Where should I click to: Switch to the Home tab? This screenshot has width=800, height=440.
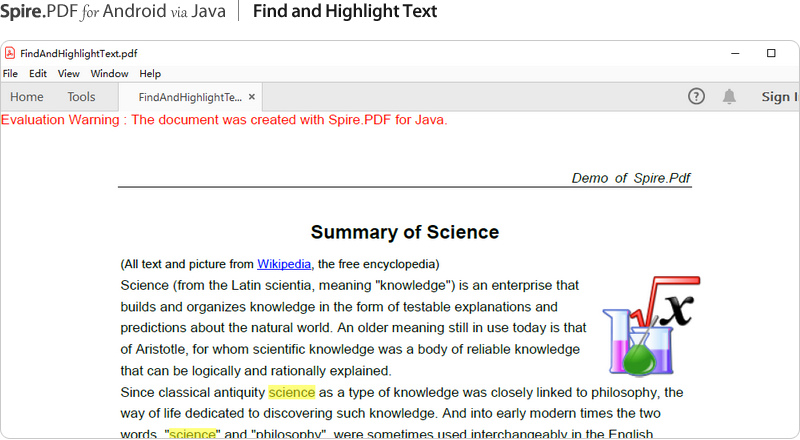coord(27,97)
